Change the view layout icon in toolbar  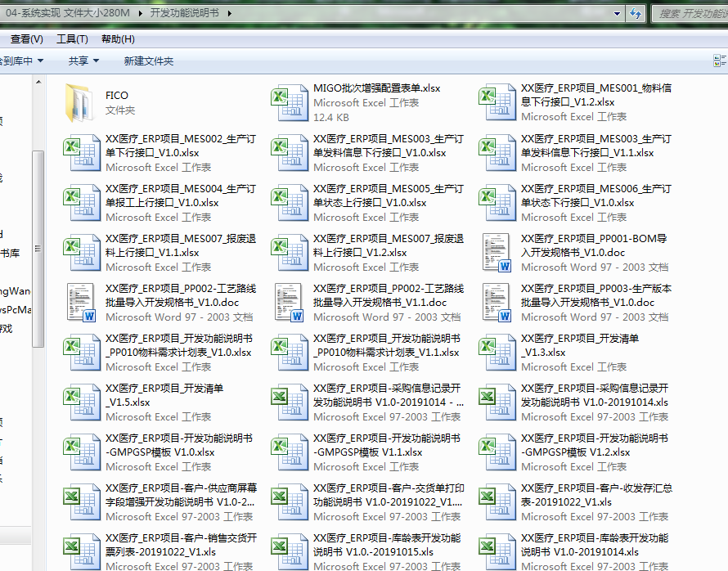[719, 61]
